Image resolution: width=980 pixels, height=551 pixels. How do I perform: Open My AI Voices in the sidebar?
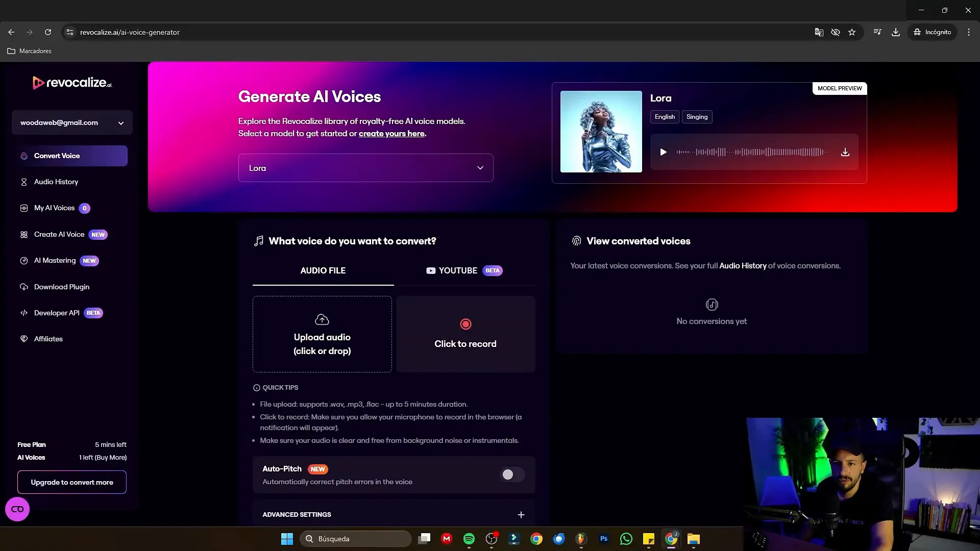(x=55, y=208)
